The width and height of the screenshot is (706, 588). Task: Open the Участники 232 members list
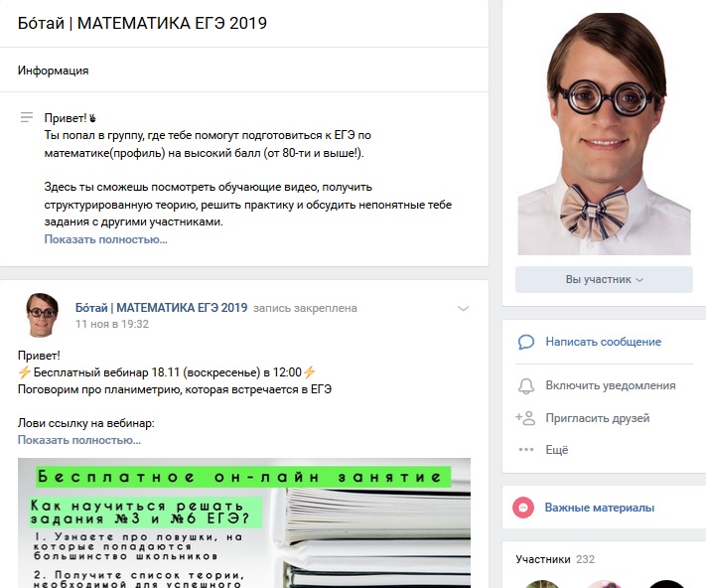coord(555,559)
